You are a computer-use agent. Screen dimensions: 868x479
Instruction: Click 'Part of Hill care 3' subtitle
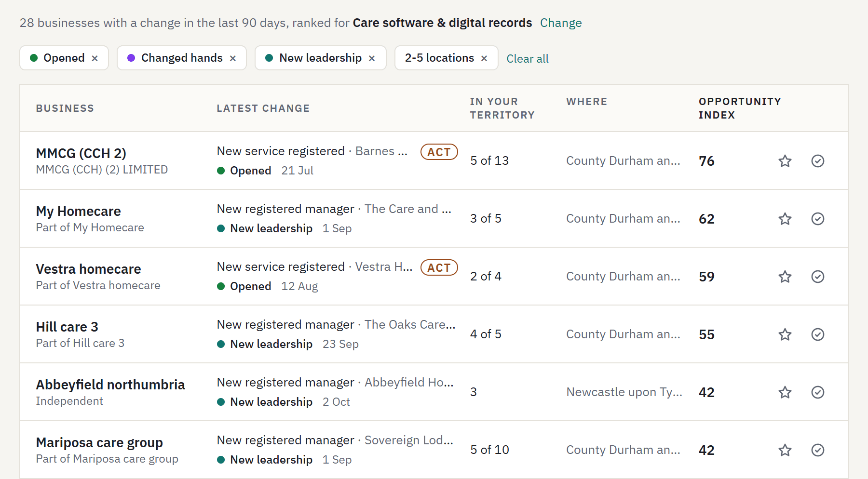pos(81,343)
